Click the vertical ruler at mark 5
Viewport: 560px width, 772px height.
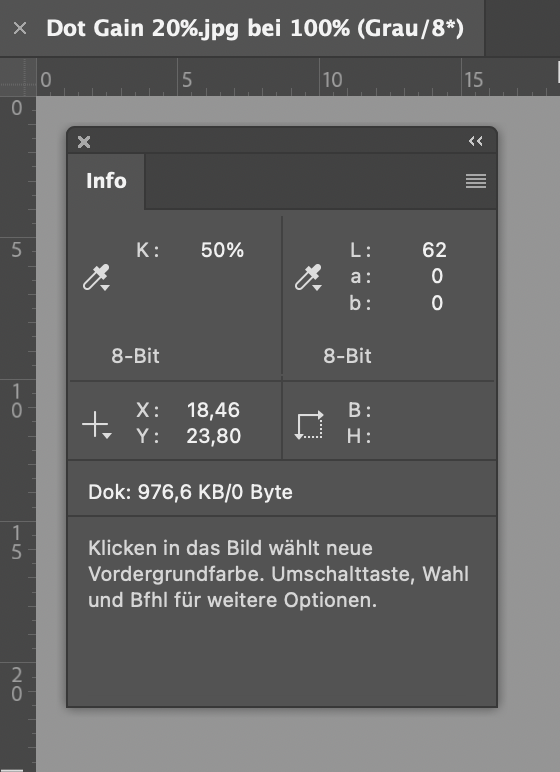(x=17, y=250)
